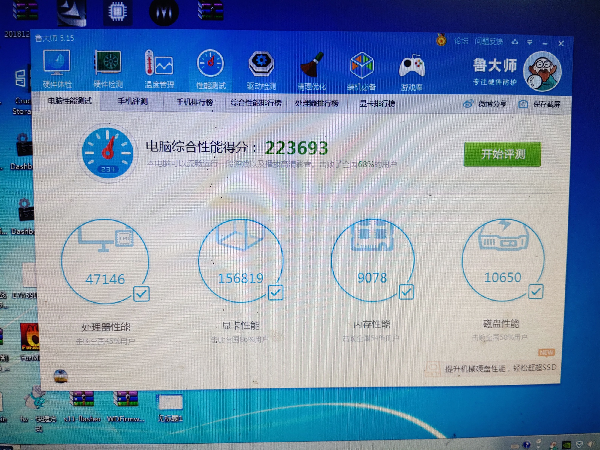
Task: Switch to the 手机评测 tab
Action: tap(132, 101)
